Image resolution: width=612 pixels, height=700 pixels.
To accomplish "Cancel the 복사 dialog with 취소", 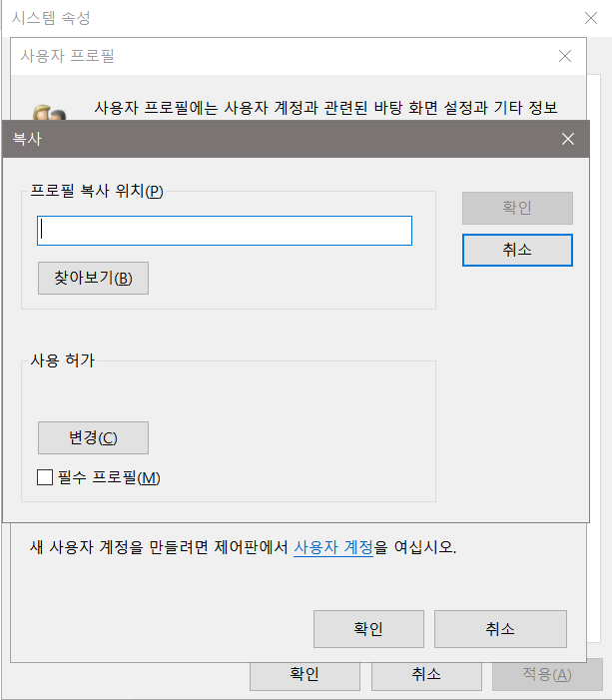I will coord(517,250).
